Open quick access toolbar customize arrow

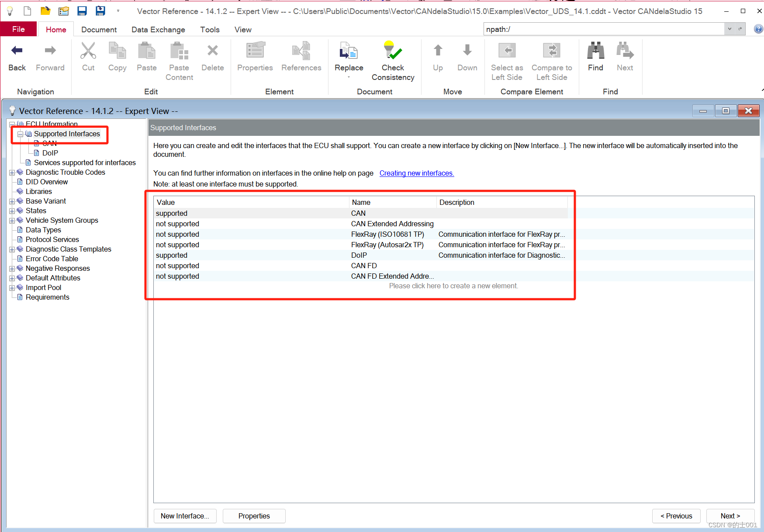coord(118,11)
